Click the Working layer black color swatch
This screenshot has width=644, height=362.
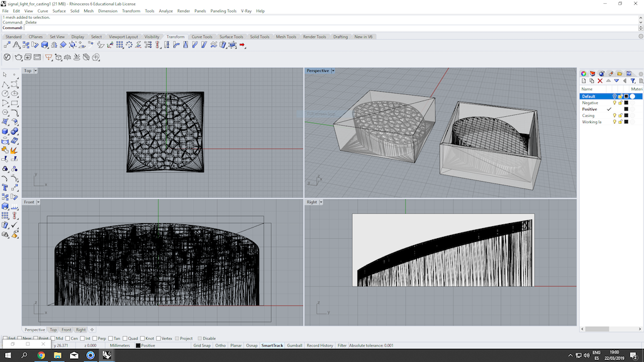626,122
